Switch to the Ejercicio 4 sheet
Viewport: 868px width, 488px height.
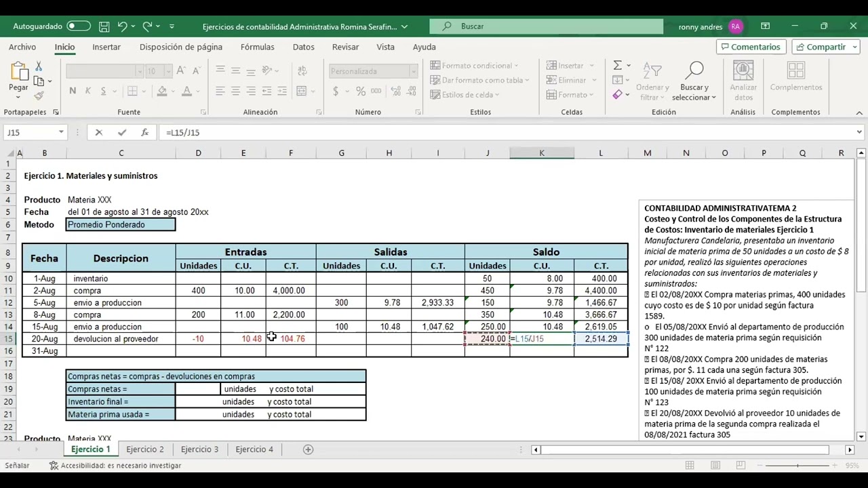pos(254,449)
